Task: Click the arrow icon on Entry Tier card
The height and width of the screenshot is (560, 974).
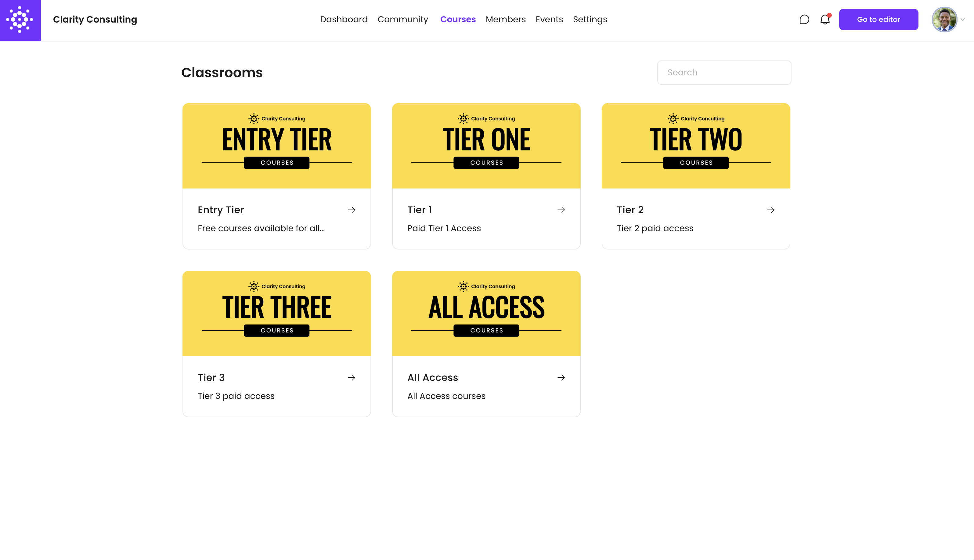Action: 351,210
